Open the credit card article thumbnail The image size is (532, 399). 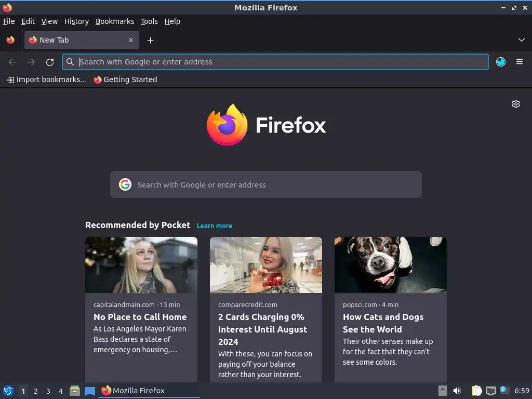coord(266,264)
